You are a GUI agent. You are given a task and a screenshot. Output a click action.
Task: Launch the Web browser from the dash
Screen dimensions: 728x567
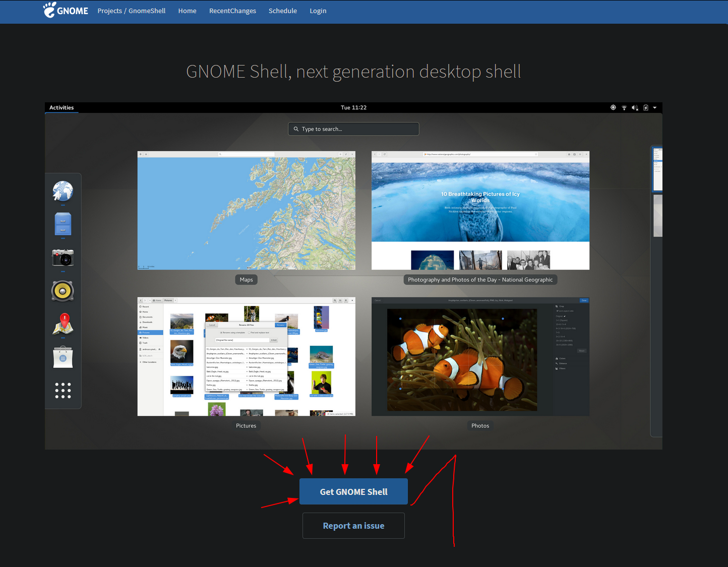[x=63, y=192]
